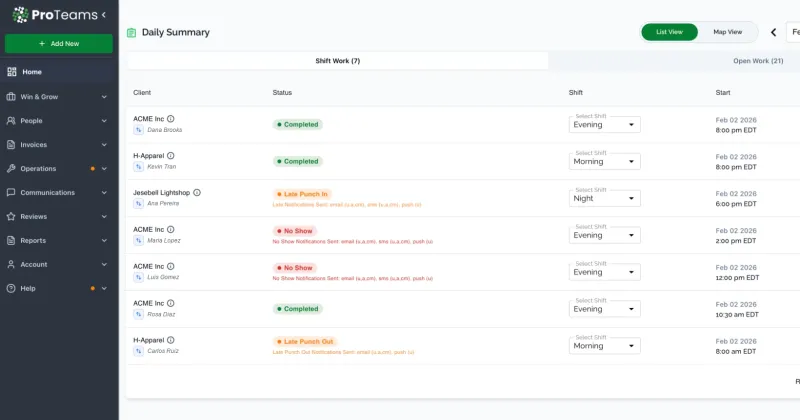Image resolution: width=800 pixels, height=420 pixels.
Task: Click the Status column header
Action: click(x=282, y=92)
